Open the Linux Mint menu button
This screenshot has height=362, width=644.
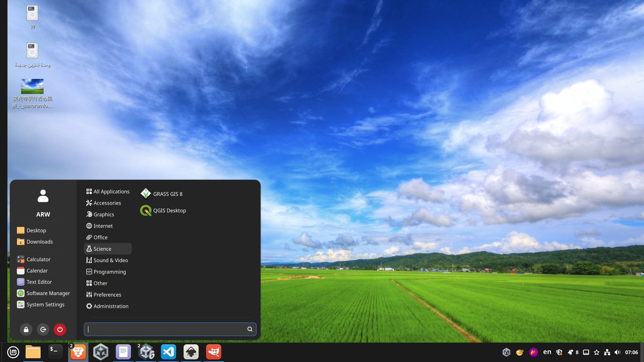coord(13,352)
